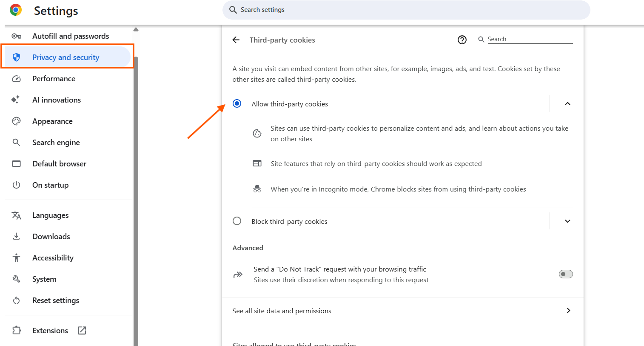Select Allow third-party cookies radio button
This screenshot has height=346, width=644.
(x=237, y=104)
